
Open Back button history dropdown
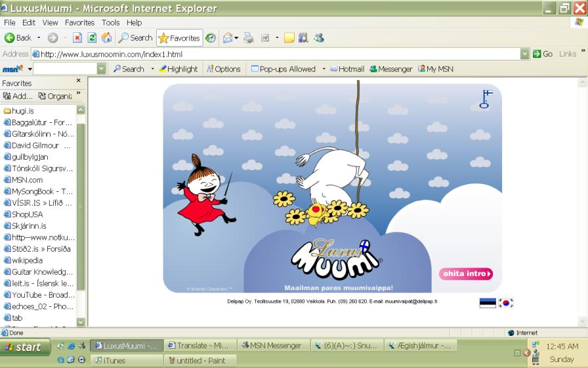[39, 38]
